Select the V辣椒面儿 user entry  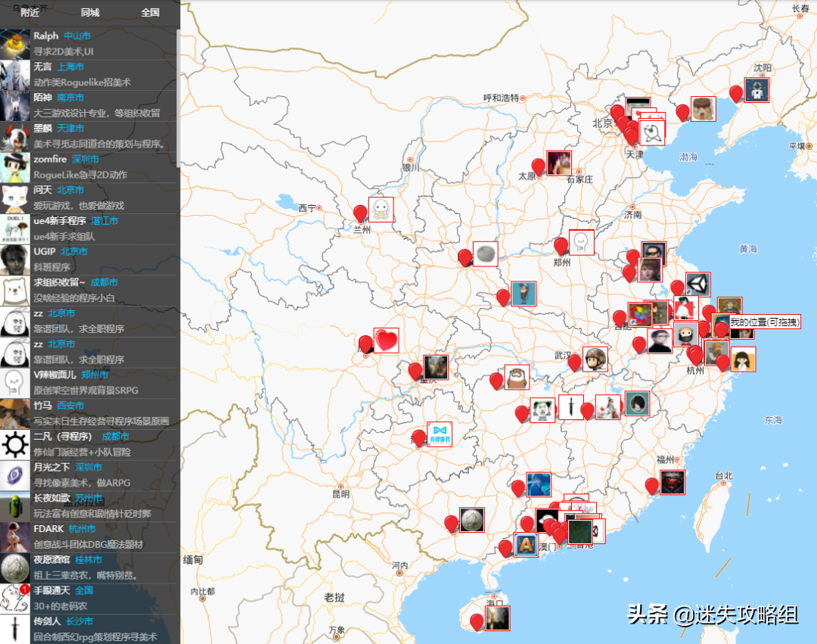[90, 382]
